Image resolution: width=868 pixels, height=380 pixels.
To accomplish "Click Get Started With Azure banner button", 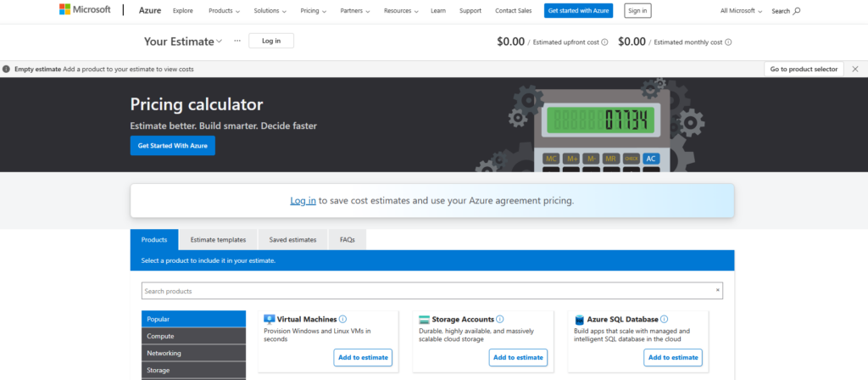I will click(x=173, y=146).
